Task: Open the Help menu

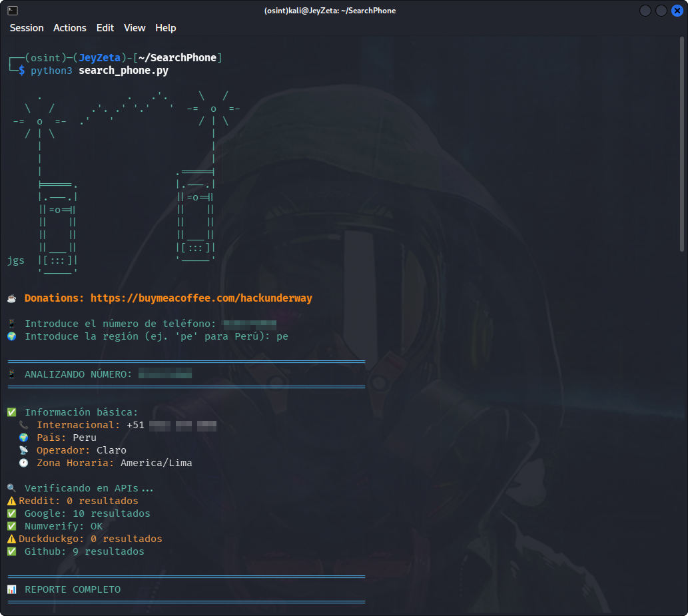Action: tap(165, 28)
